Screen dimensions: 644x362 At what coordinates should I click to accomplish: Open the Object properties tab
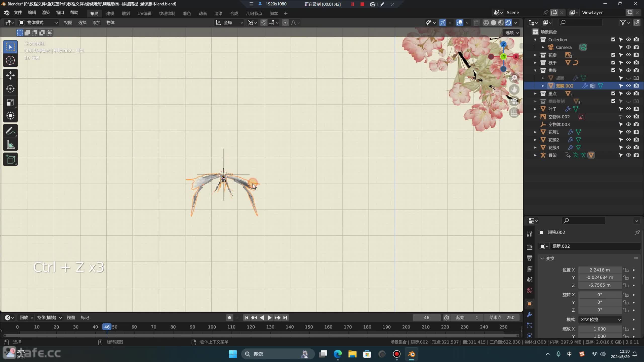(530, 304)
